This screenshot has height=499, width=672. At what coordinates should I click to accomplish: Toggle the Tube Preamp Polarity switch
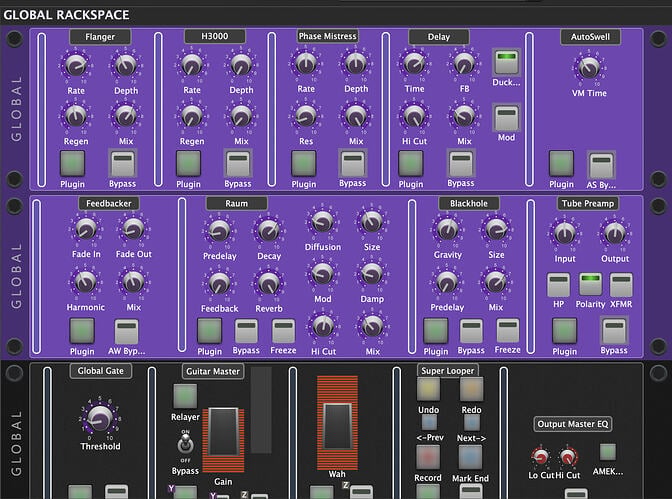pyautogui.click(x=590, y=284)
